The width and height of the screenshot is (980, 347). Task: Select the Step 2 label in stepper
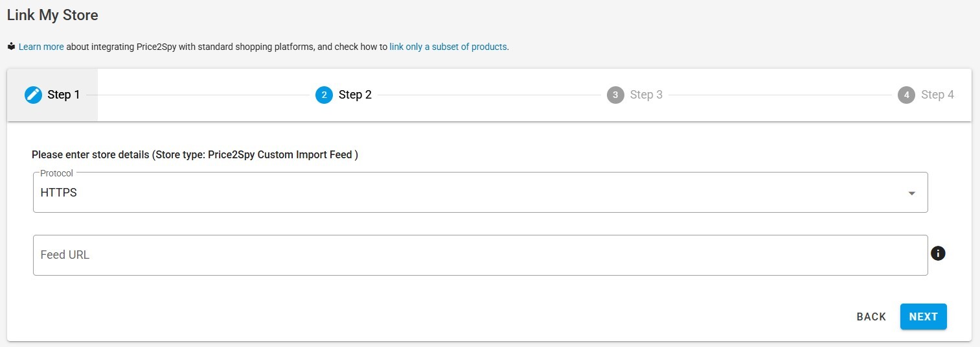355,95
